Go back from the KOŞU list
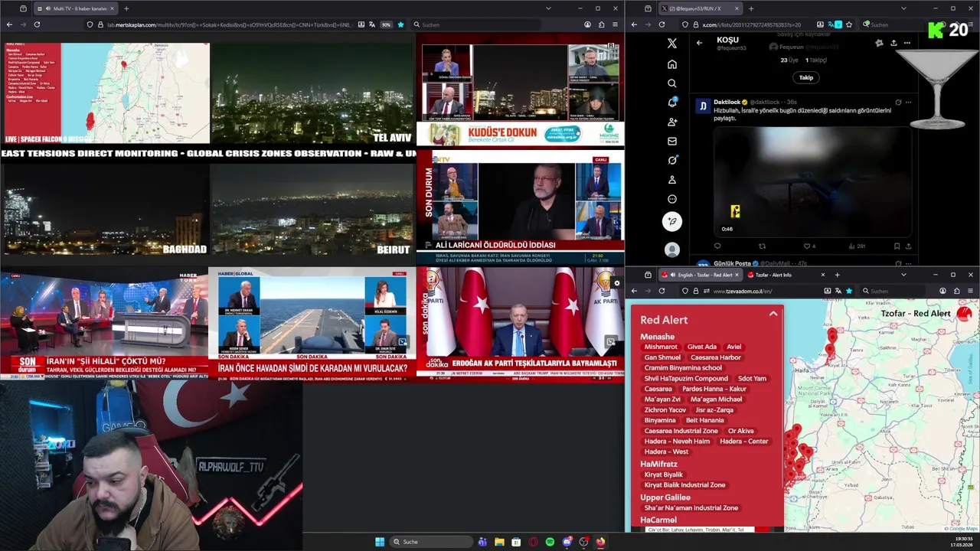 click(x=699, y=43)
